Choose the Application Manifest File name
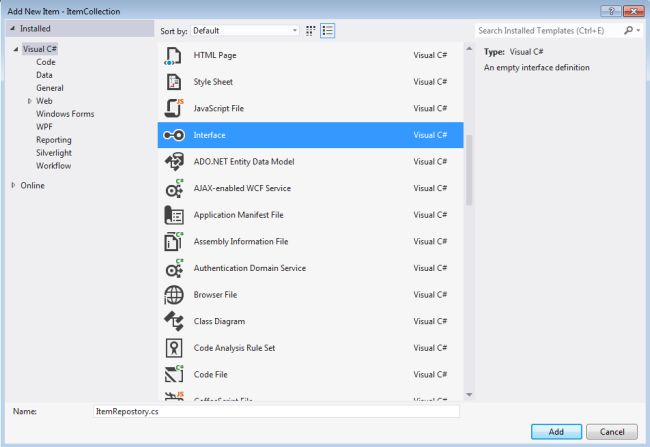The height and width of the screenshot is (447, 650). click(238, 215)
